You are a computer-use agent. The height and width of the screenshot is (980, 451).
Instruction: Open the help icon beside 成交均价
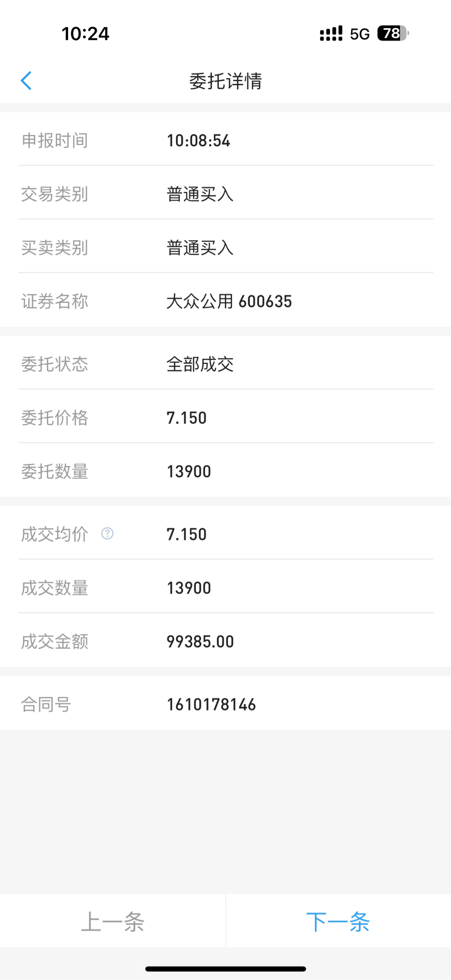point(107,533)
